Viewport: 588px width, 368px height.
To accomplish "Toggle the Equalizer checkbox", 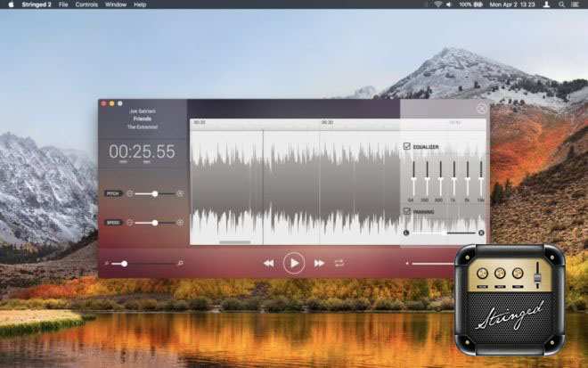I will (x=407, y=146).
